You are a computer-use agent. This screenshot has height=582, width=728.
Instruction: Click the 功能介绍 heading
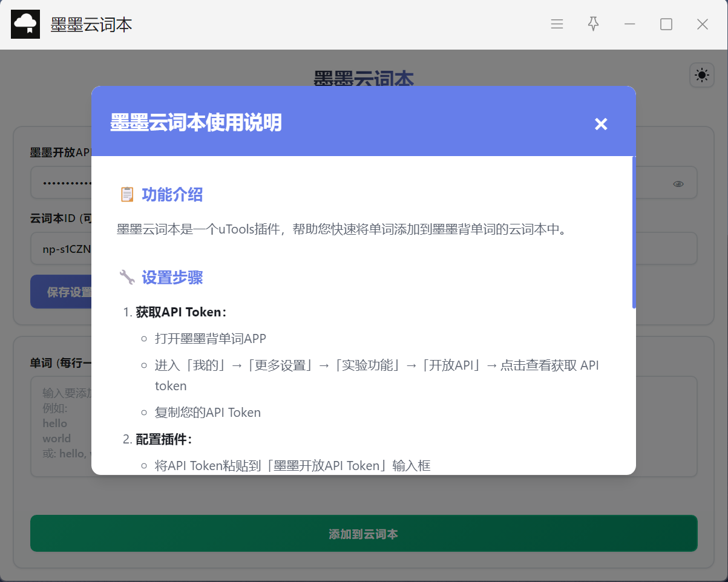(172, 195)
